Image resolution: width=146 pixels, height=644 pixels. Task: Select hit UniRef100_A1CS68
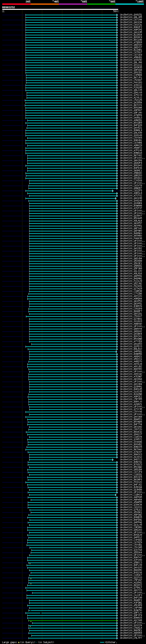click(x=131, y=620)
